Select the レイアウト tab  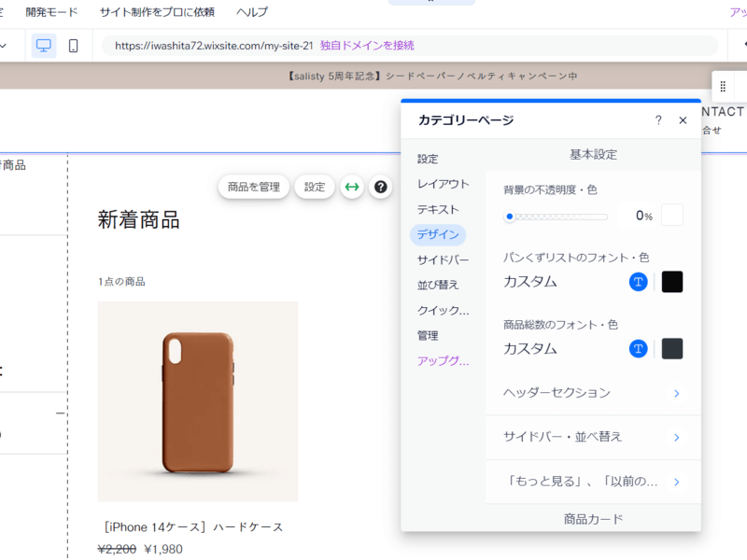tap(443, 184)
